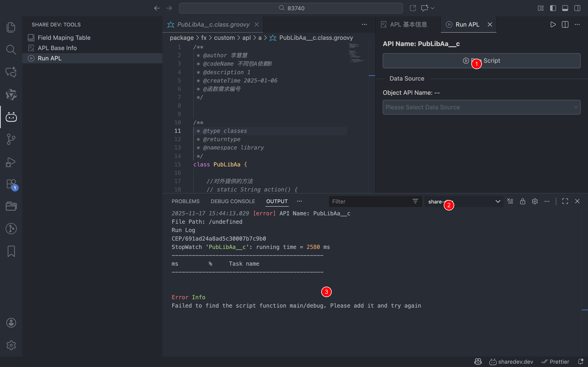Toggle output word wrap in the panel toolbar
The height and width of the screenshot is (367, 588).
coord(510,201)
